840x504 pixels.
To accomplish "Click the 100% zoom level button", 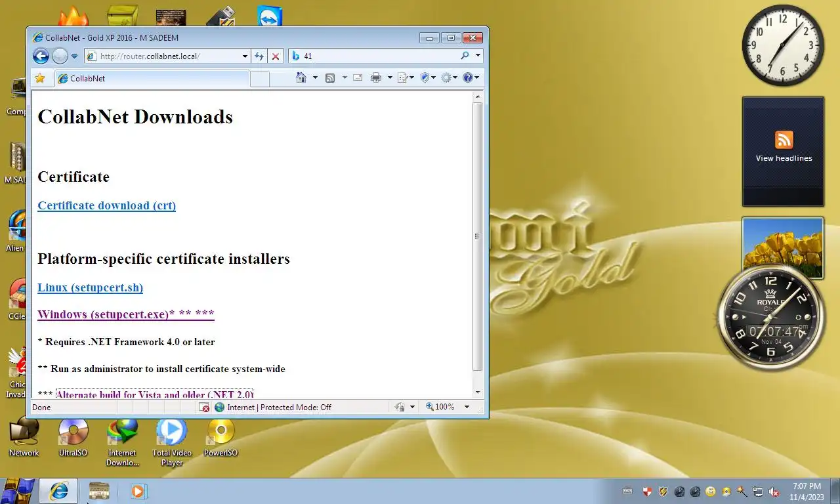I will pos(440,407).
